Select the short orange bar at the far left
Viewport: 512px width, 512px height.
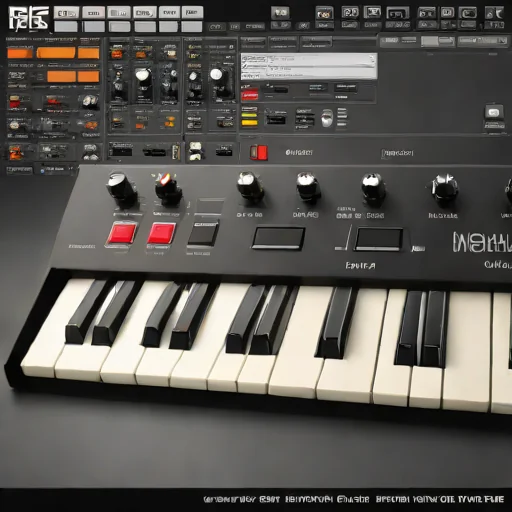(20, 53)
